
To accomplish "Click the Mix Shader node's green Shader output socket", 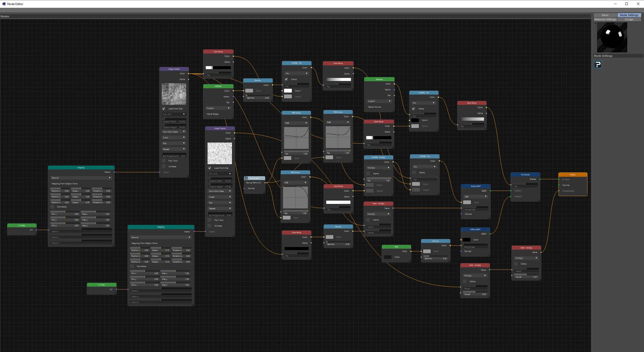I will tap(540, 179).
